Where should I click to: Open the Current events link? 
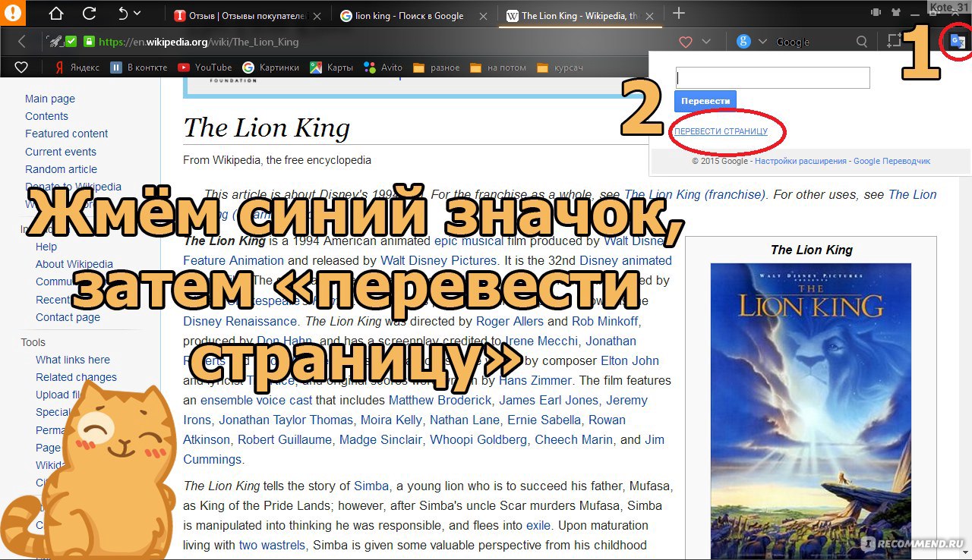tap(61, 152)
